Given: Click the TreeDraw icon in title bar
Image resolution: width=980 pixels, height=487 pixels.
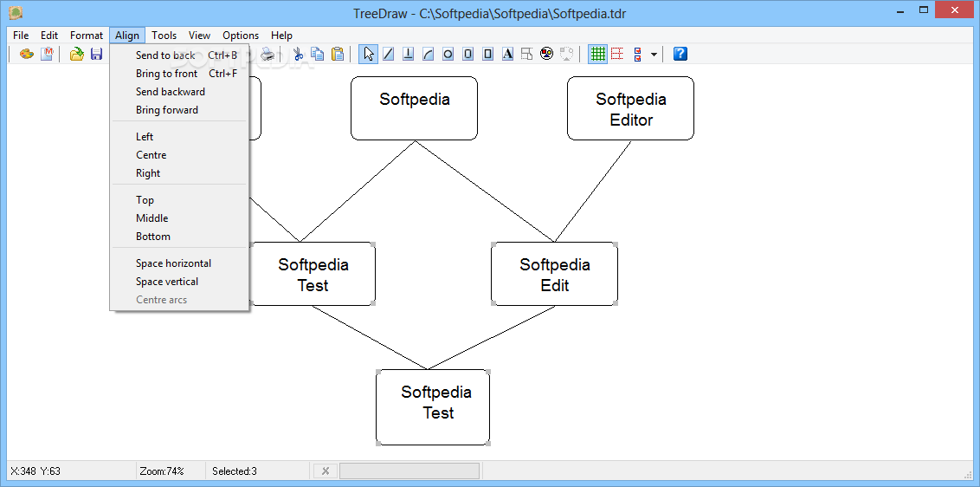Looking at the screenshot, I should click(x=16, y=12).
